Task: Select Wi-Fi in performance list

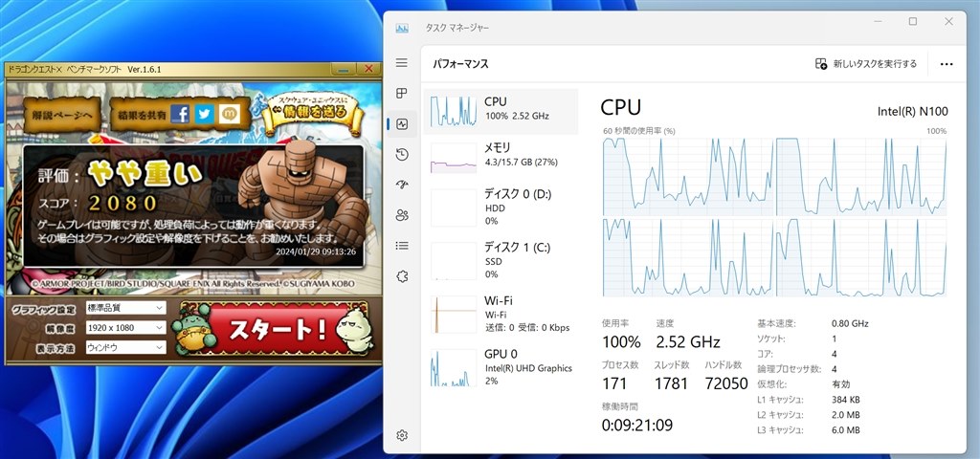Action: [501, 314]
